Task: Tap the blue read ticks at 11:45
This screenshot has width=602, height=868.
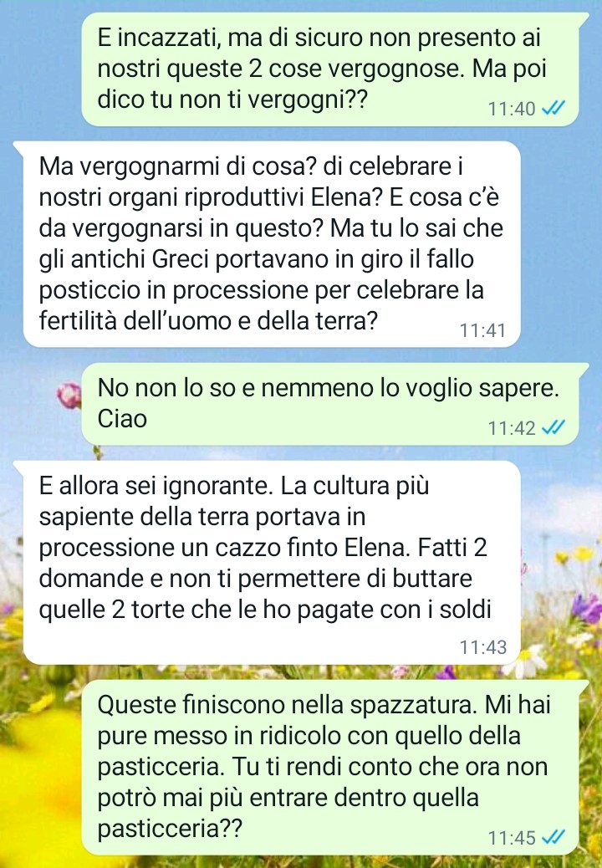Action: click(x=553, y=838)
